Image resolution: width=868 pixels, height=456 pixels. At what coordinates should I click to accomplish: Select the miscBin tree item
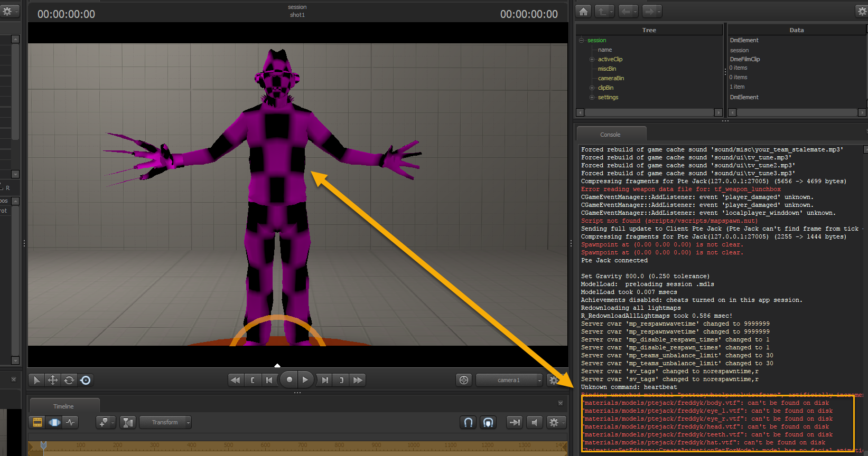click(607, 69)
